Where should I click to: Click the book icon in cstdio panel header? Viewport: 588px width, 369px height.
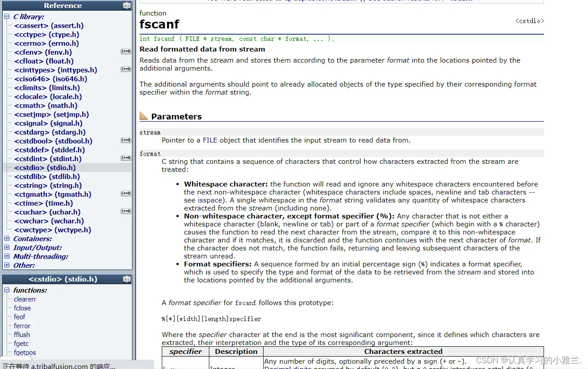tap(127, 279)
